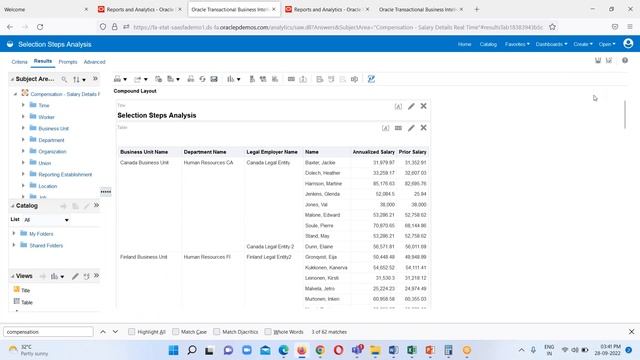Select the Title view in Views list
Image resolution: width=640 pixels, height=360 pixels.
tap(25, 290)
